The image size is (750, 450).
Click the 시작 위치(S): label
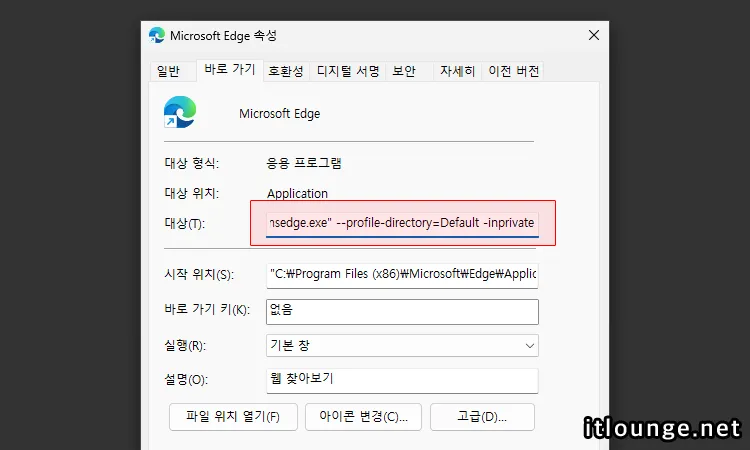(x=199, y=274)
